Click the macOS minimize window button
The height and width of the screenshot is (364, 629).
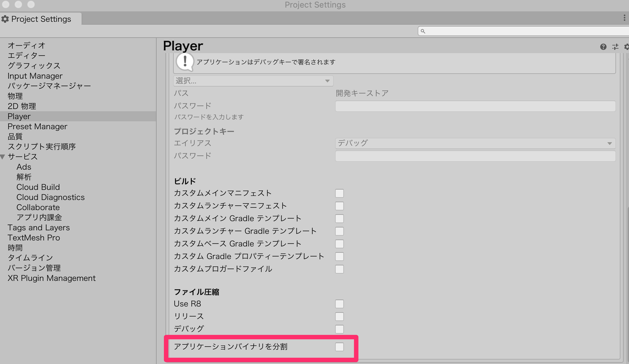(19, 4)
